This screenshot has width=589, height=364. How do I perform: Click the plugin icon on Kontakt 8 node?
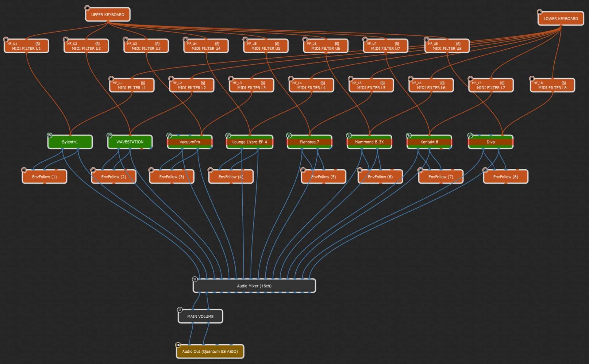[x=409, y=135]
